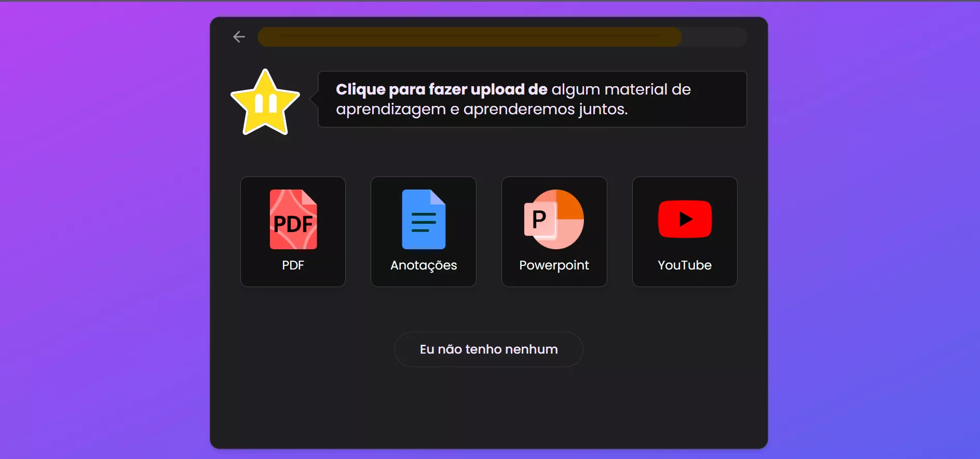This screenshot has width=980, height=459.
Task: Click the 'Eu não tenho nenhum' button
Action: [x=489, y=349]
